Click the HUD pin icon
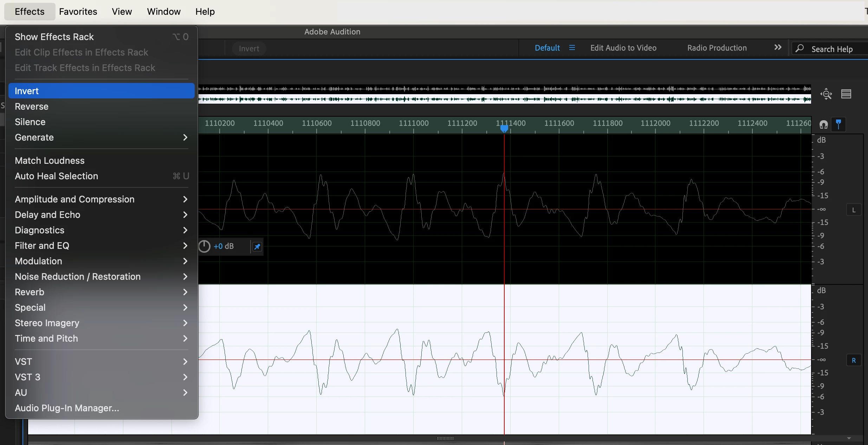868x445 pixels. [257, 247]
